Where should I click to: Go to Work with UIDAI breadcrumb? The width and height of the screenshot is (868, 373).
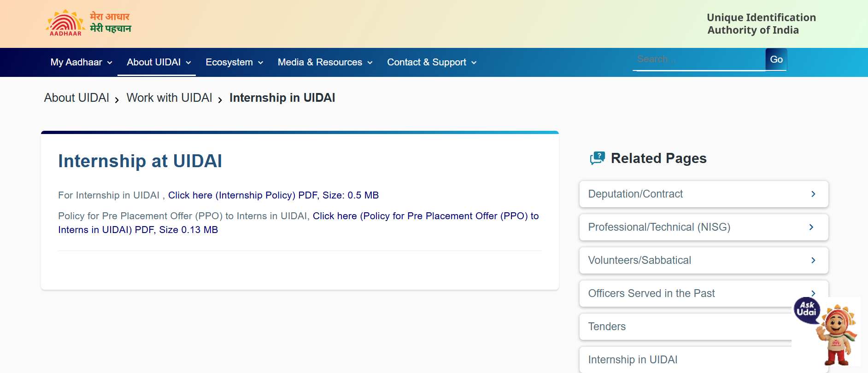point(169,98)
